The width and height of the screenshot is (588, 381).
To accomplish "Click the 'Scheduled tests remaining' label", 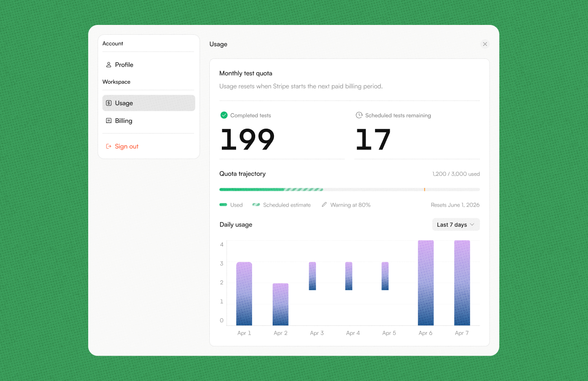I will point(398,115).
